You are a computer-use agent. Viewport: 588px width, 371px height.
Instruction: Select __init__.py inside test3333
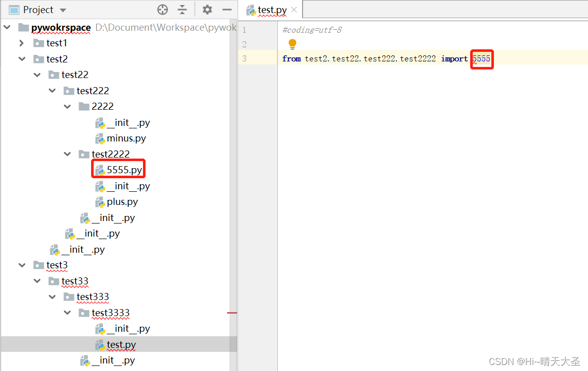tap(128, 329)
